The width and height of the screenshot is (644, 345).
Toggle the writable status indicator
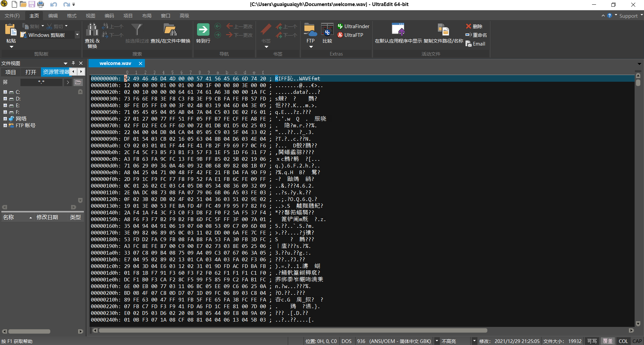tap(592, 341)
